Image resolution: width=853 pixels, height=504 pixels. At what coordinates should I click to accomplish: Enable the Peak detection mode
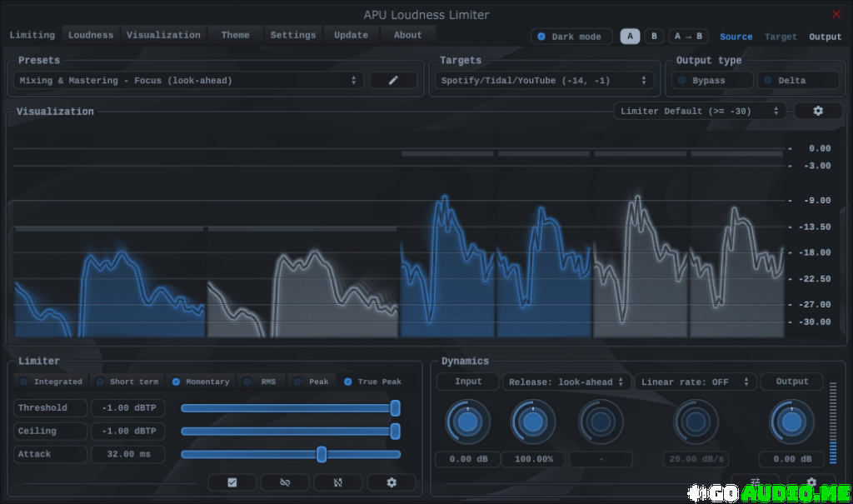[x=312, y=381]
